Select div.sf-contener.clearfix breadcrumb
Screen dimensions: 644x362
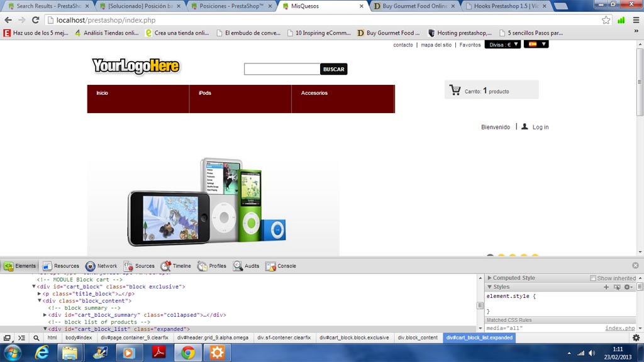tap(284, 337)
